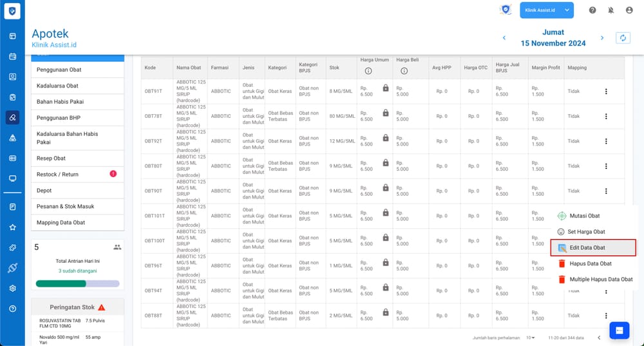
Task: Toggle the price lock icon for OBT91T
Action: 385,88
